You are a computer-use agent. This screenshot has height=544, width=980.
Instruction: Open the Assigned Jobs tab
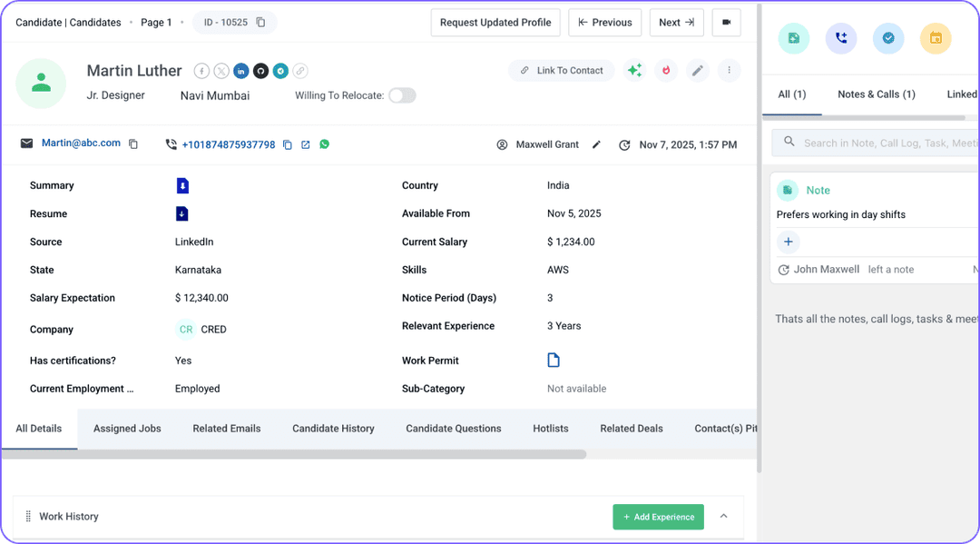point(126,428)
